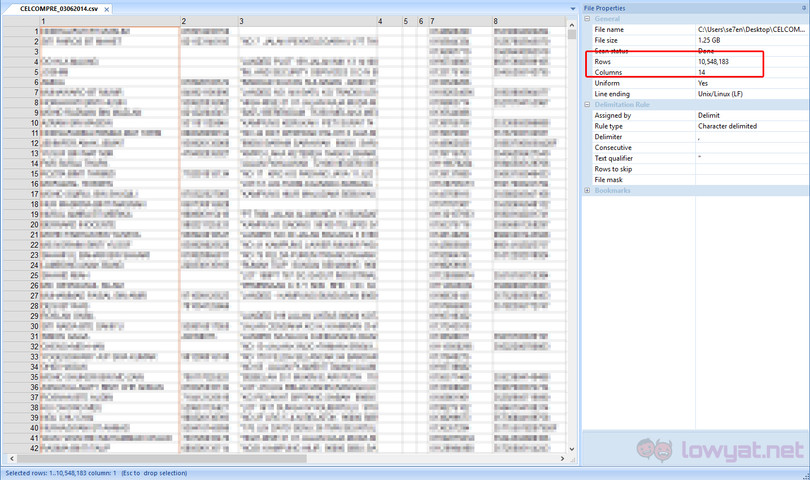Click the Text qualifier value field
This screenshot has height=480, width=810.
coord(750,158)
